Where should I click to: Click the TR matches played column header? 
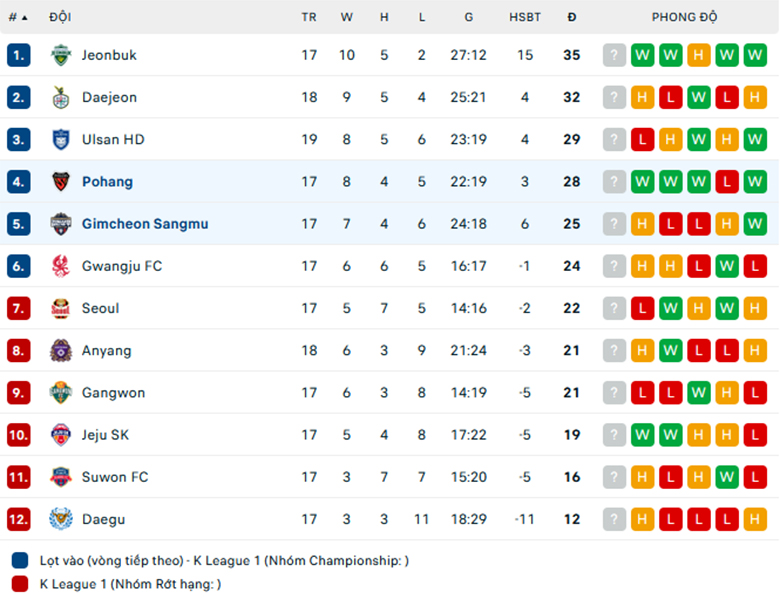(308, 17)
